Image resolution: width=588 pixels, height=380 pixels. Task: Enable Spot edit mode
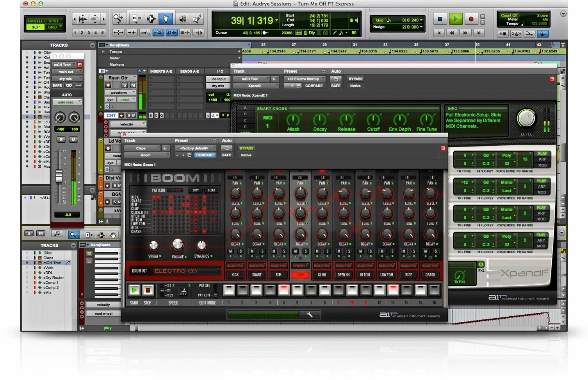[53, 21]
